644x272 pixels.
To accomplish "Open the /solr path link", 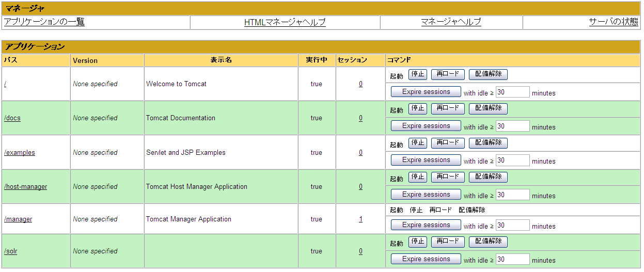I will pyautogui.click(x=11, y=251).
